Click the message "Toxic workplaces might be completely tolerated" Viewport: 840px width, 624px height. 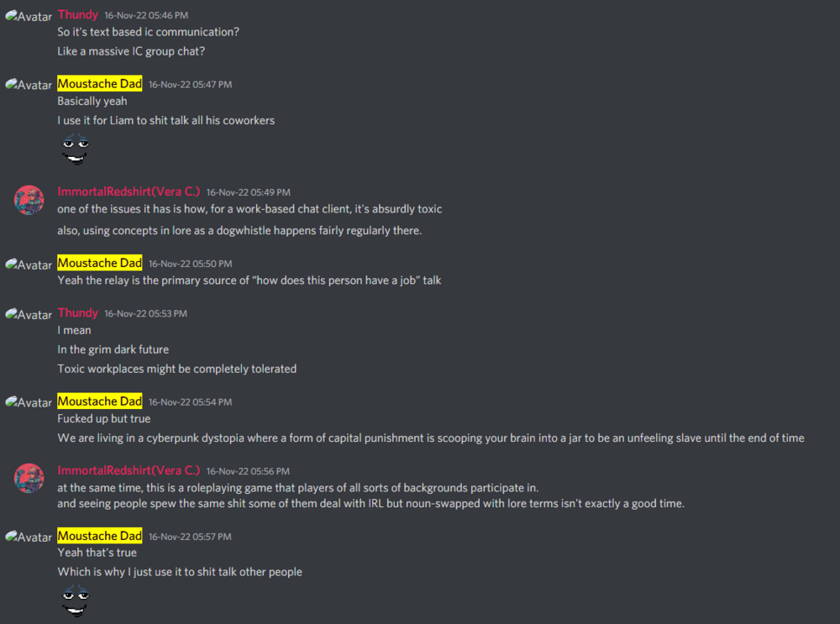(x=176, y=369)
